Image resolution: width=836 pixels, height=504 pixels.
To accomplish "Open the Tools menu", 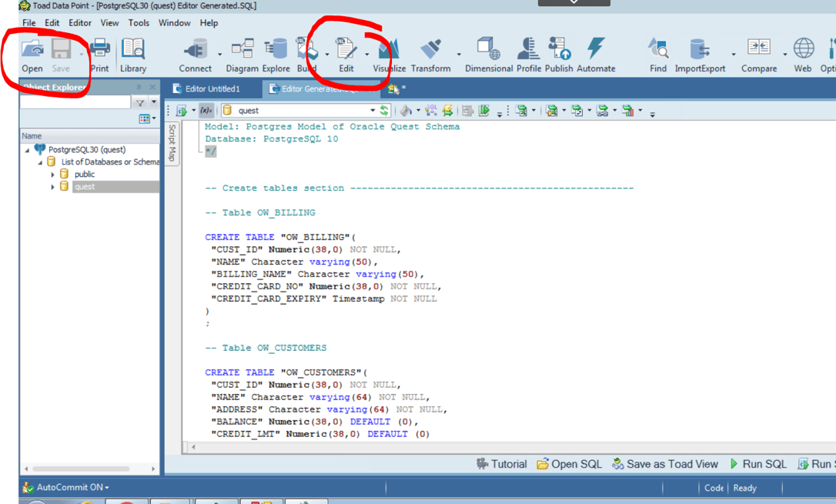I will [x=139, y=23].
